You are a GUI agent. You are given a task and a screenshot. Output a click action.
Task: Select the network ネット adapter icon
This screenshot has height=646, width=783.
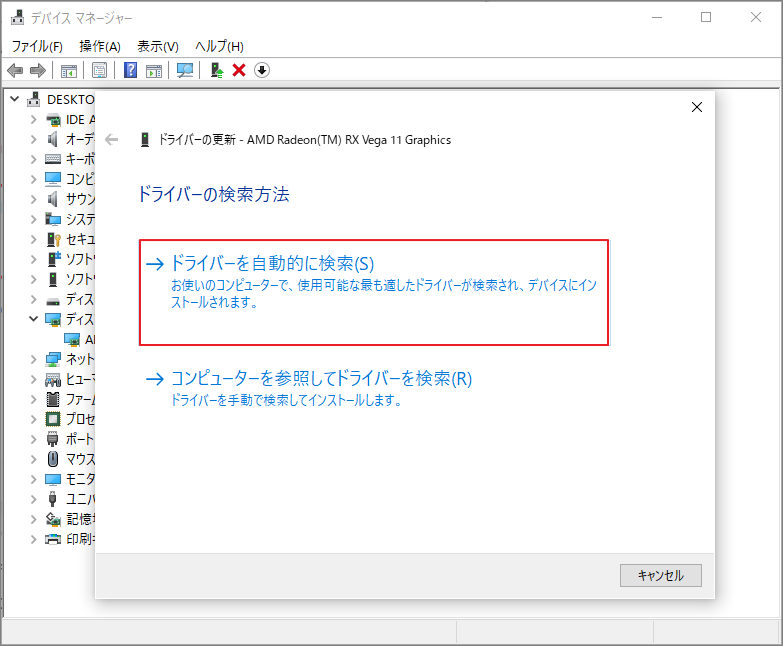53,359
